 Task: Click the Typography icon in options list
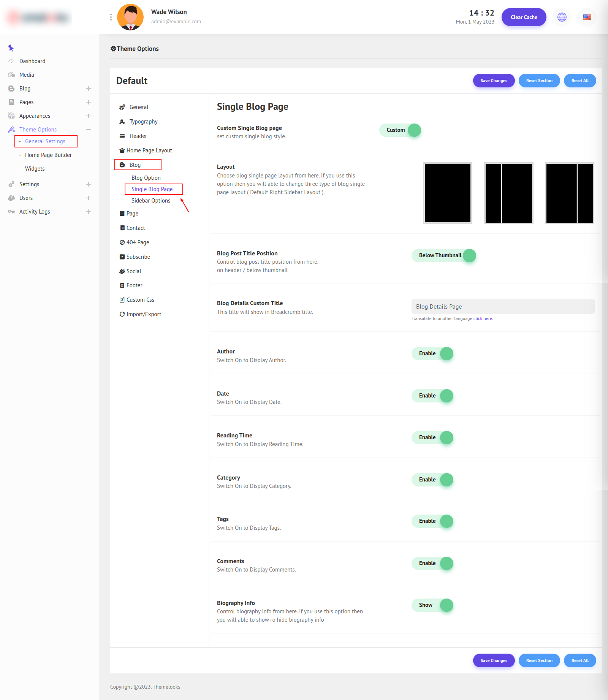(122, 122)
